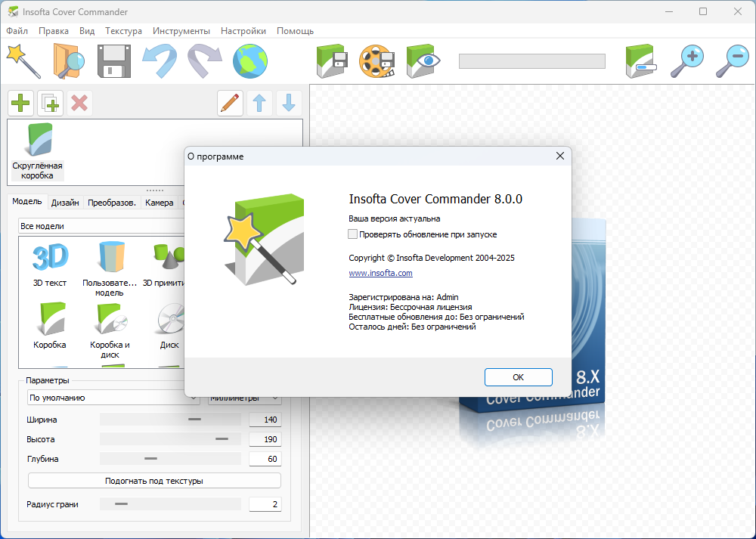Choose the Коробка model
Viewport: 756px width, 539px height.
coord(50,325)
